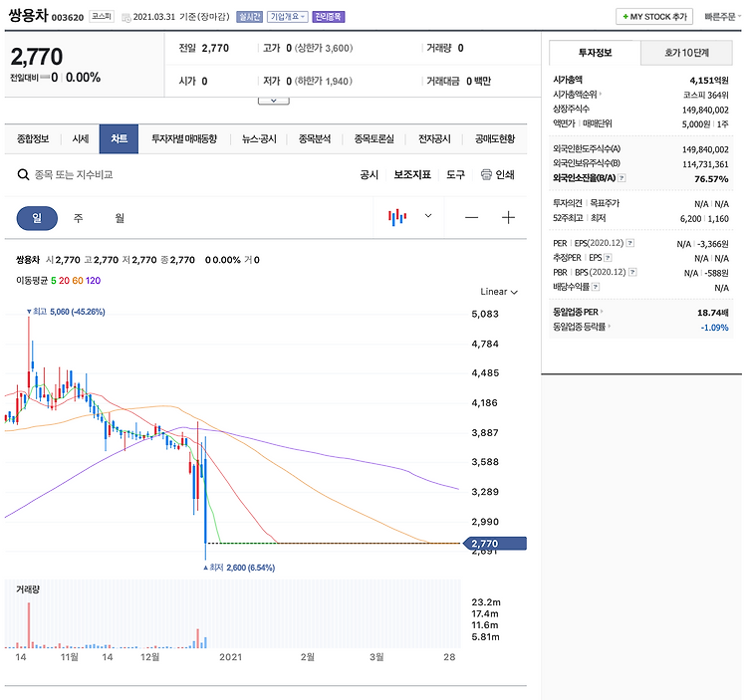747x700 pixels.
Task: Switch to the 종합정보 tab
Action: 33,138
